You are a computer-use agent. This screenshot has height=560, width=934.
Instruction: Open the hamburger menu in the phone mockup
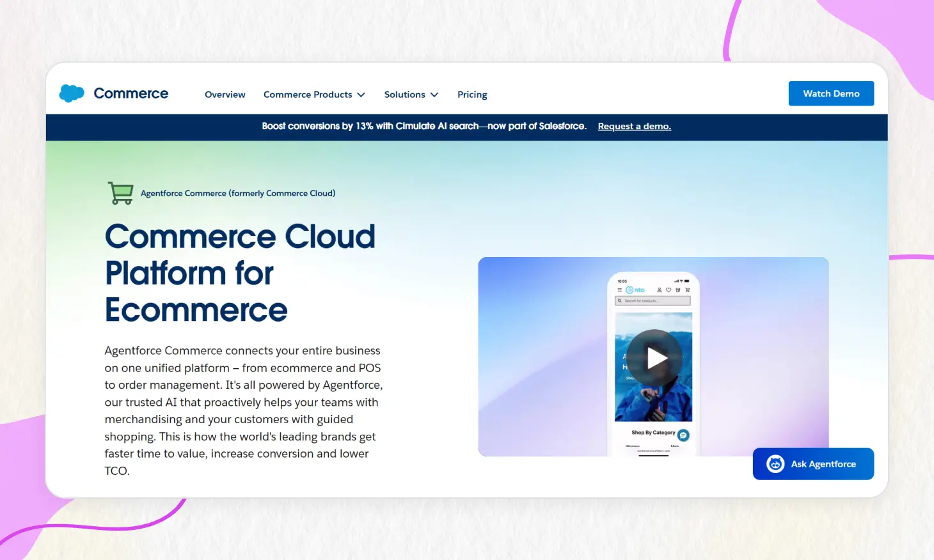tap(620, 290)
